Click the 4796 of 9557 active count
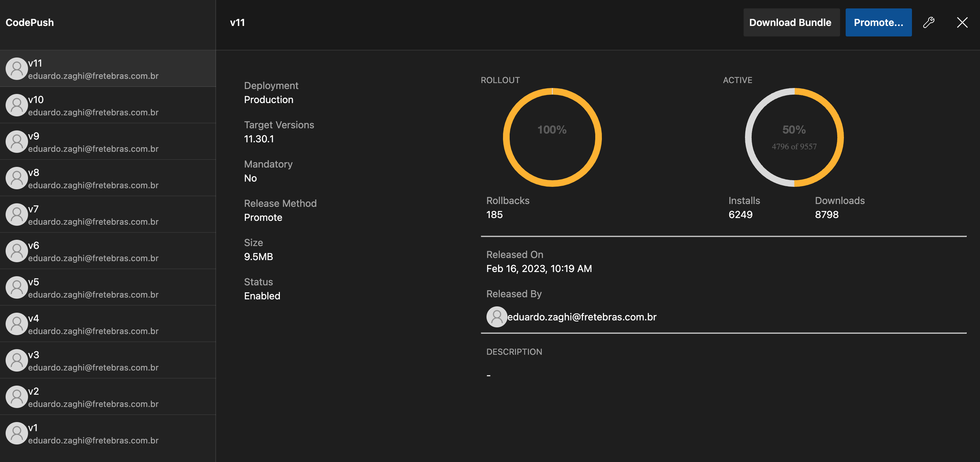This screenshot has height=462, width=980. click(x=794, y=147)
